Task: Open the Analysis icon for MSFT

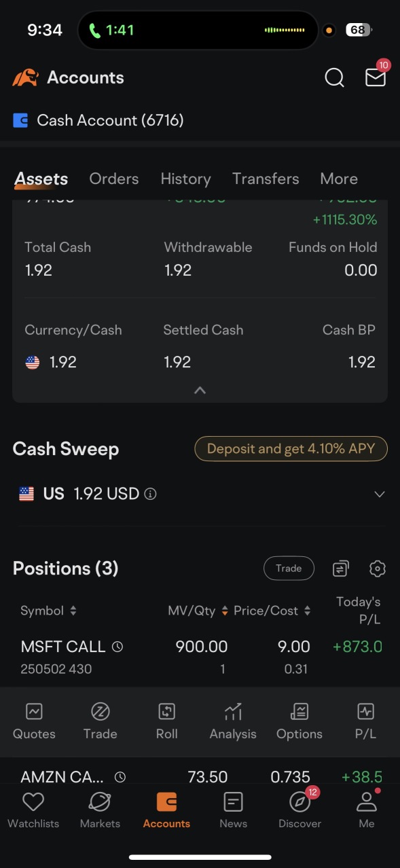Action: (233, 711)
